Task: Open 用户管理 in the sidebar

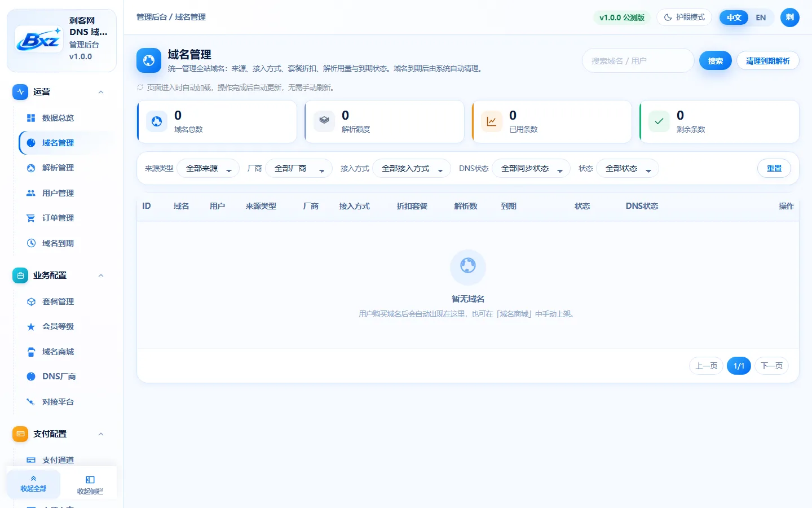Action: point(67,193)
